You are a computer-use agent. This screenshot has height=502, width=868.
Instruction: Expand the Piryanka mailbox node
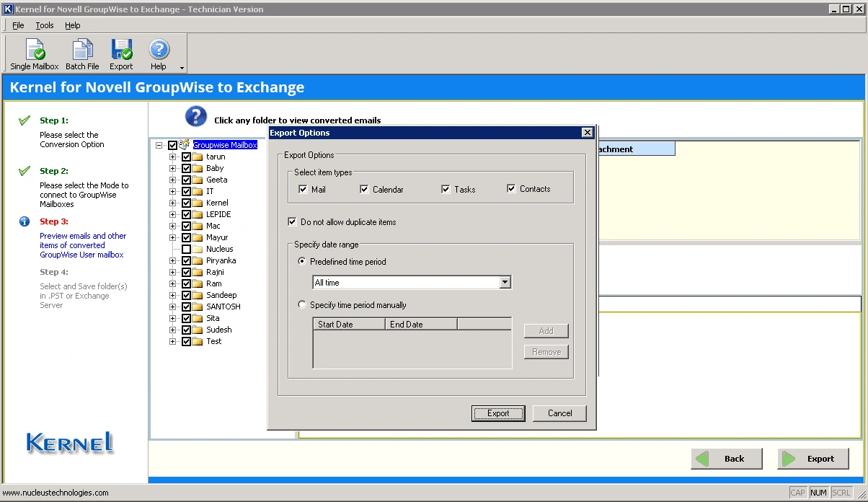[x=172, y=260]
